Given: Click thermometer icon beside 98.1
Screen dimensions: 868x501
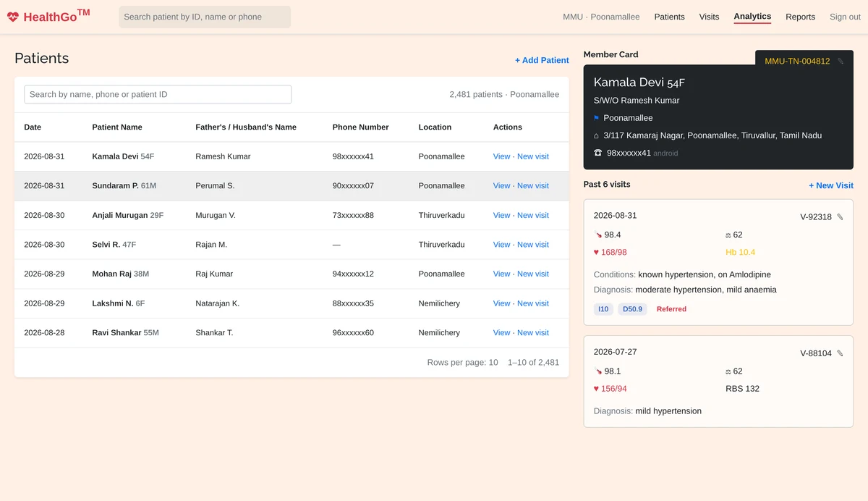Looking at the screenshot, I should click(x=598, y=371).
